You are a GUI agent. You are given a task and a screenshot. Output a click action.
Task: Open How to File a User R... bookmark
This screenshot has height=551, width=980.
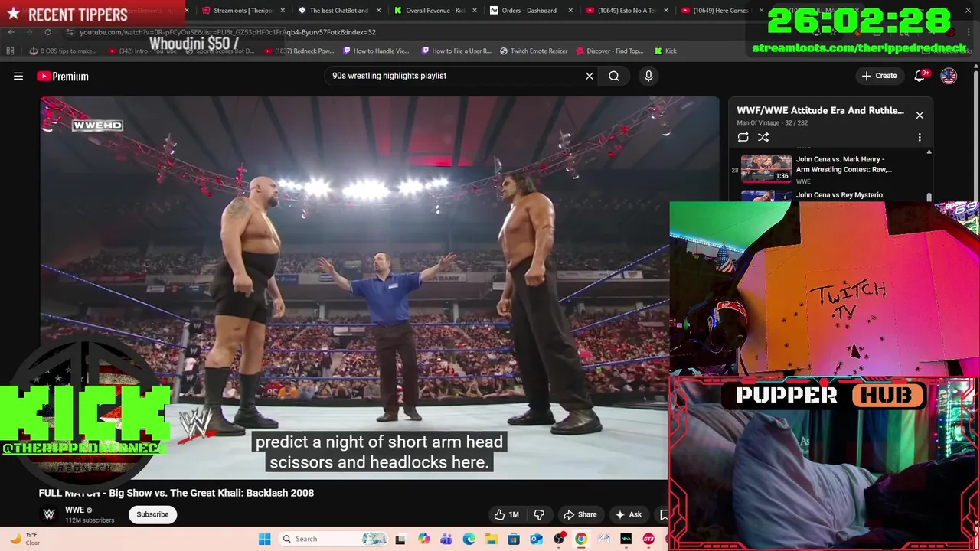[x=456, y=51]
